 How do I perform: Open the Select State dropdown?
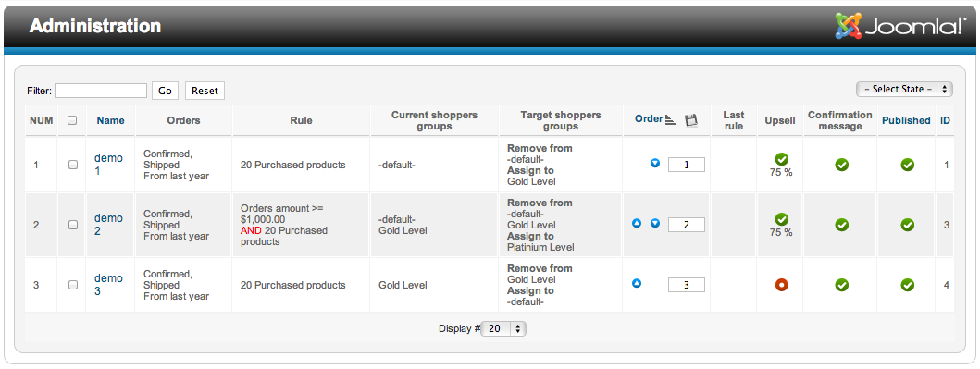[904, 90]
